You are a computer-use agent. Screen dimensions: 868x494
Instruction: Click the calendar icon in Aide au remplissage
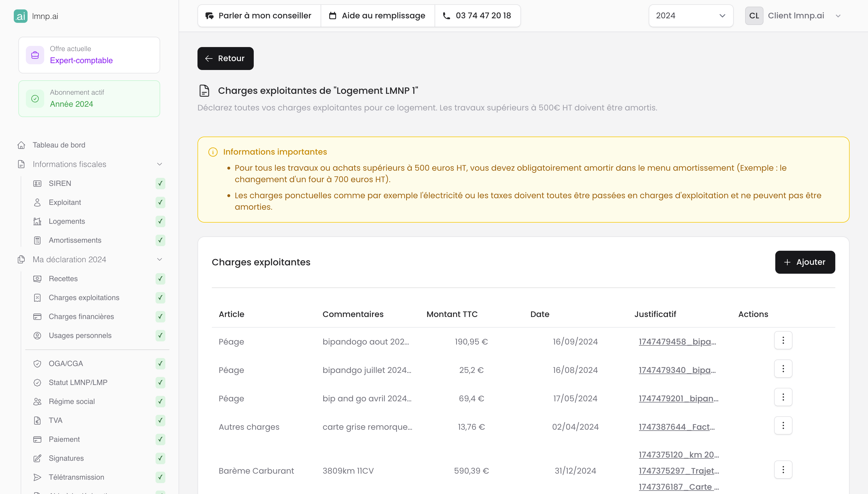333,15
